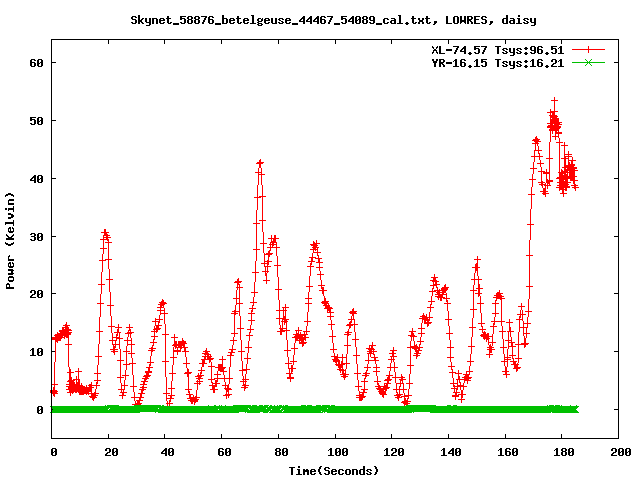Click x-axis tick label 60
The image size is (640, 480).
[x=224, y=452]
